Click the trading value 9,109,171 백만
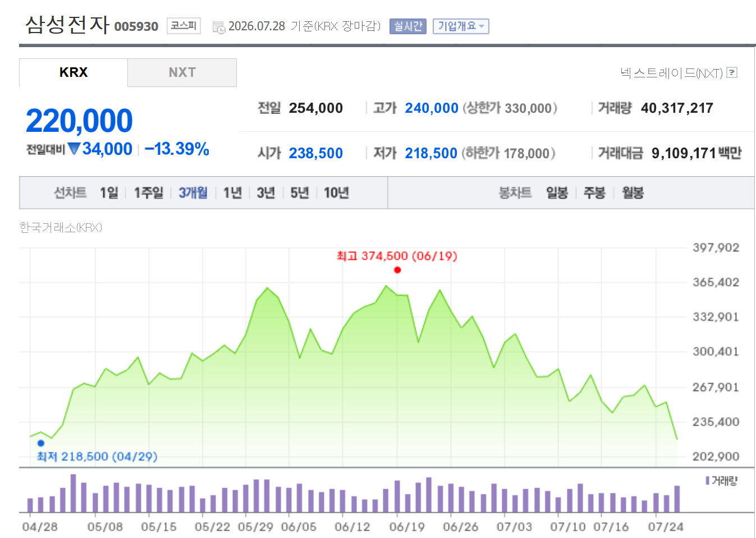This screenshot has width=756, height=538. [697, 153]
